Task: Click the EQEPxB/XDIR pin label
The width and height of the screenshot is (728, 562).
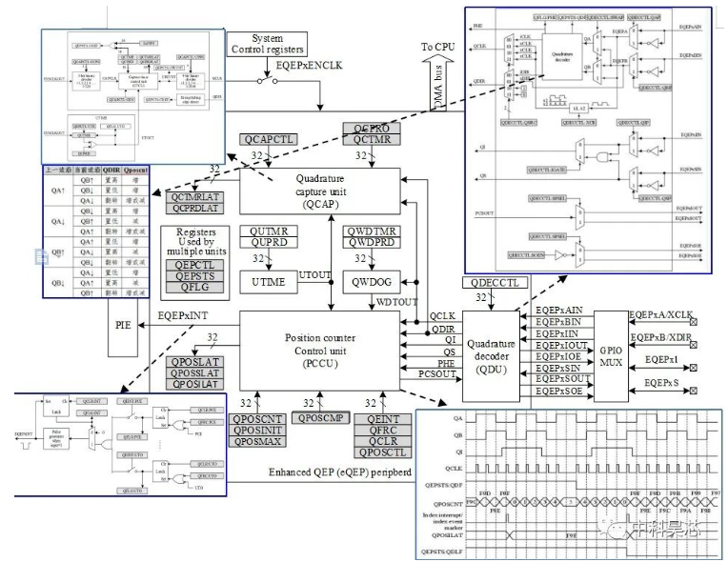Action: point(660,338)
